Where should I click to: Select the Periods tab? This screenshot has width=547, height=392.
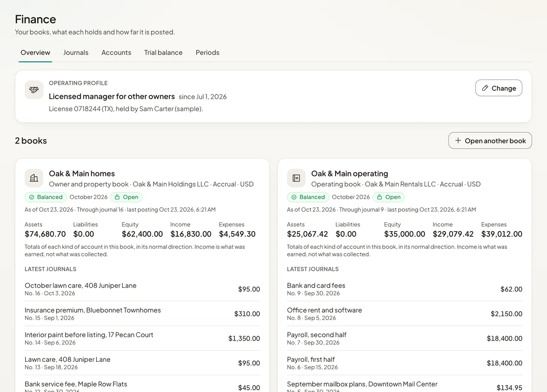coord(207,53)
